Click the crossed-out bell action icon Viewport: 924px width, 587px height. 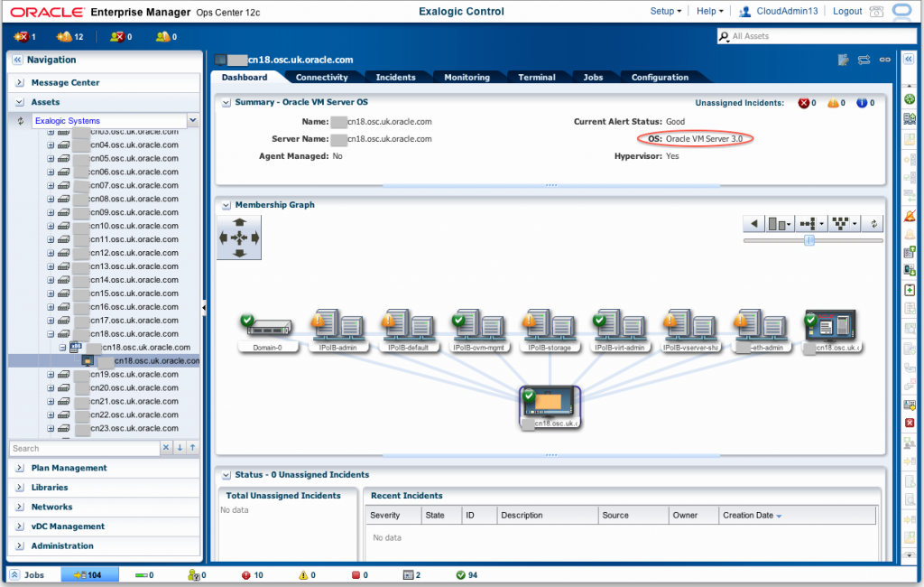(x=910, y=217)
